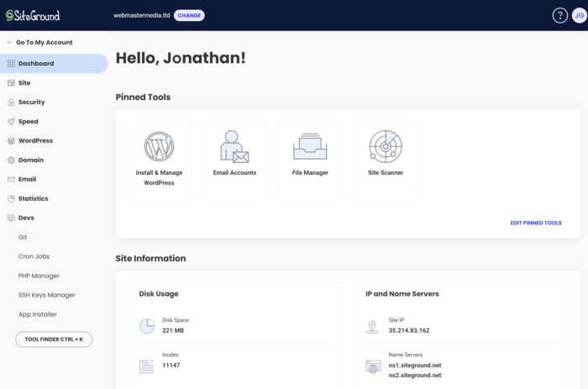Click the Email Accounts label

234,172
